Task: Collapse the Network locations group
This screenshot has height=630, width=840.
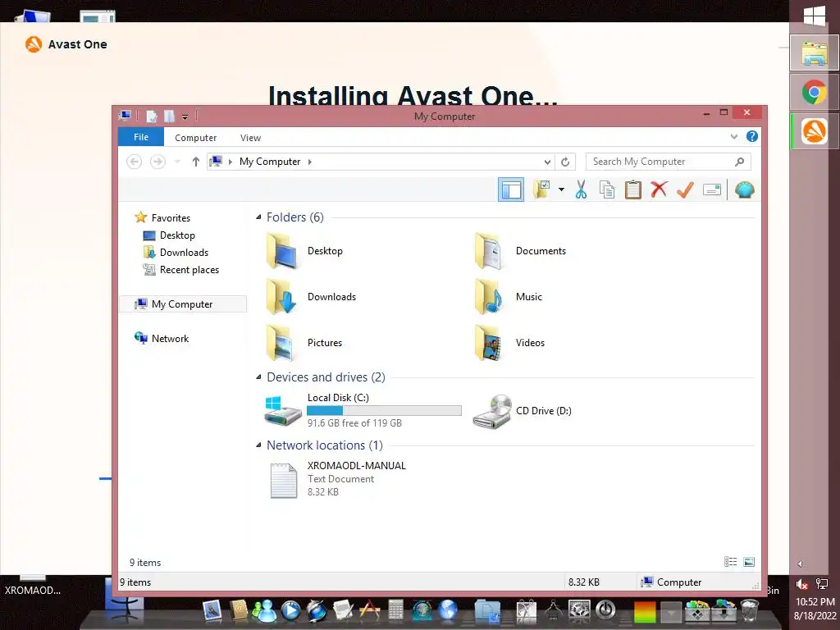Action: (258, 445)
